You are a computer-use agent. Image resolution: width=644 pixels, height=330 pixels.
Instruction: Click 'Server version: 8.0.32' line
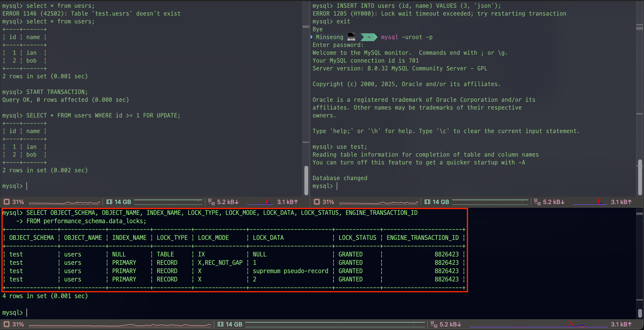[400, 69]
